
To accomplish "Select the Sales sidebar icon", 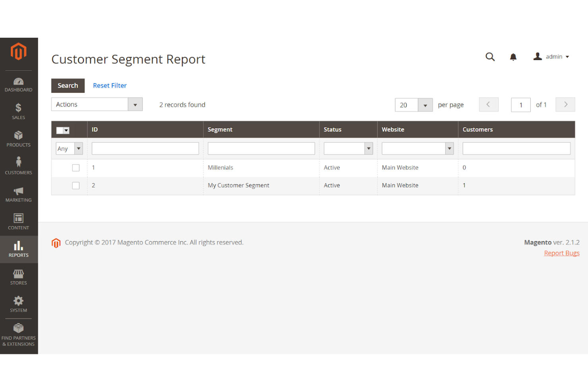I will [x=18, y=111].
